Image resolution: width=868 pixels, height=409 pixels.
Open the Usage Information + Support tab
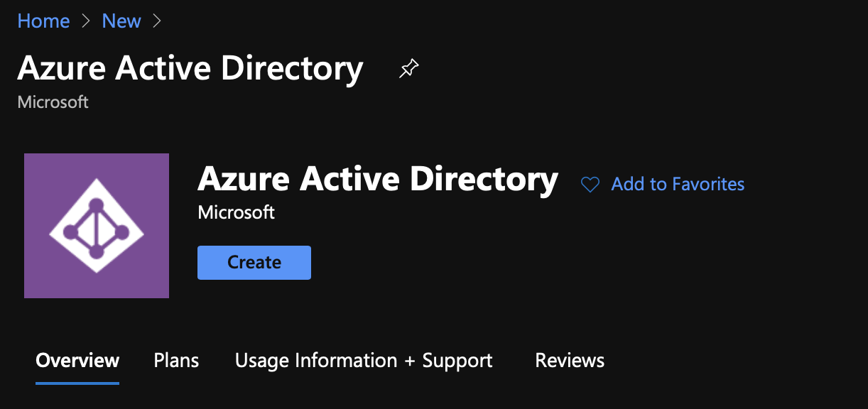[x=364, y=361]
